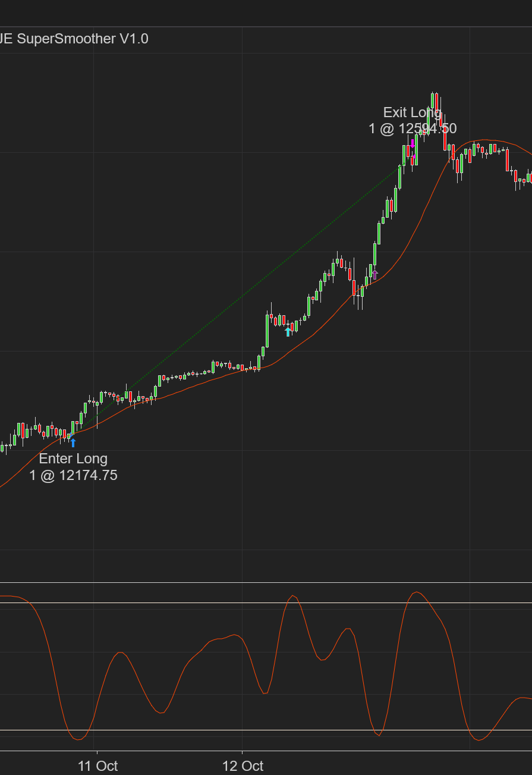
Task: Click the small magenta triangle exit marker
Action: pyautogui.click(x=415, y=156)
